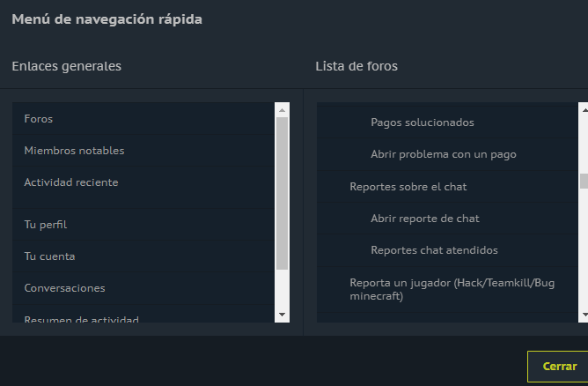Click the Cerrar button
Image resolution: width=588 pixels, height=386 pixels.
(x=559, y=367)
